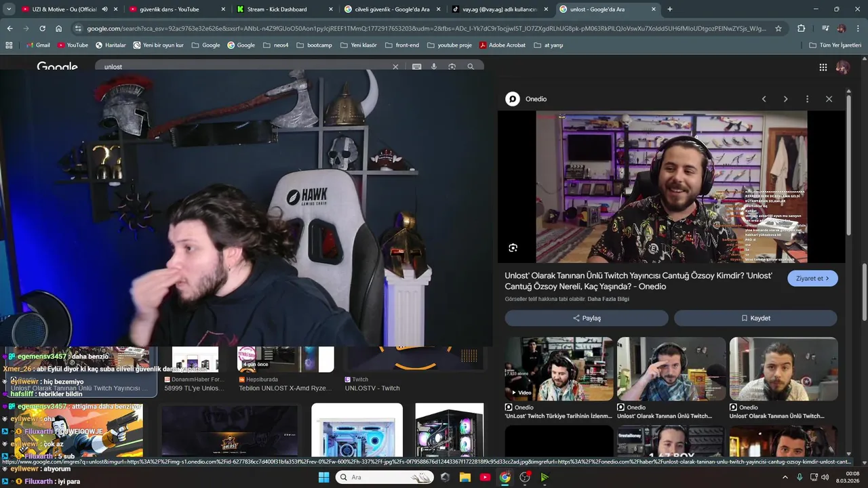This screenshot has height=488, width=868.
Task: Open the tab search dropdown arrow
Action: pos(9,9)
